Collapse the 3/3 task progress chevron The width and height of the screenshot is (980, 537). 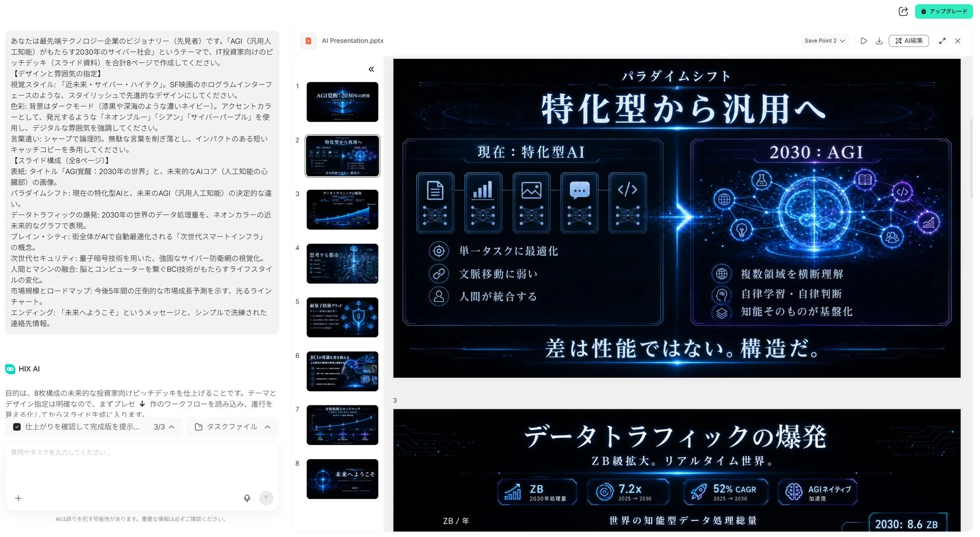tap(172, 426)
